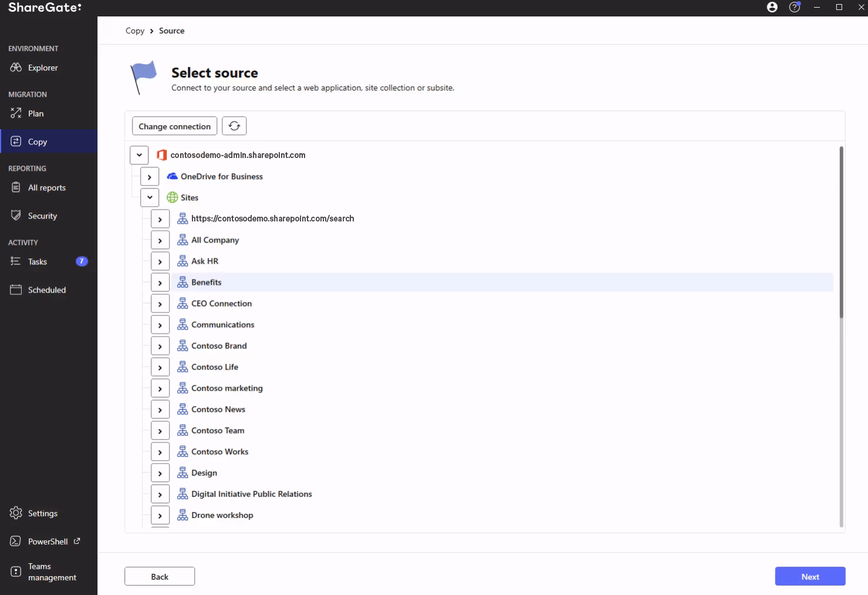Click the site icon next to Design
Image resolution: width=868 pixels, height=595 pixels.
[183, 473]
